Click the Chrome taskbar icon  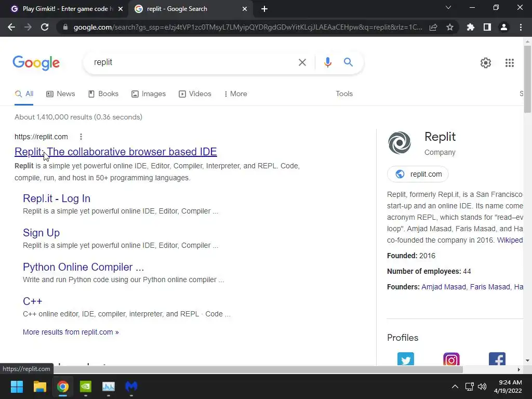[x=63, y=387]
